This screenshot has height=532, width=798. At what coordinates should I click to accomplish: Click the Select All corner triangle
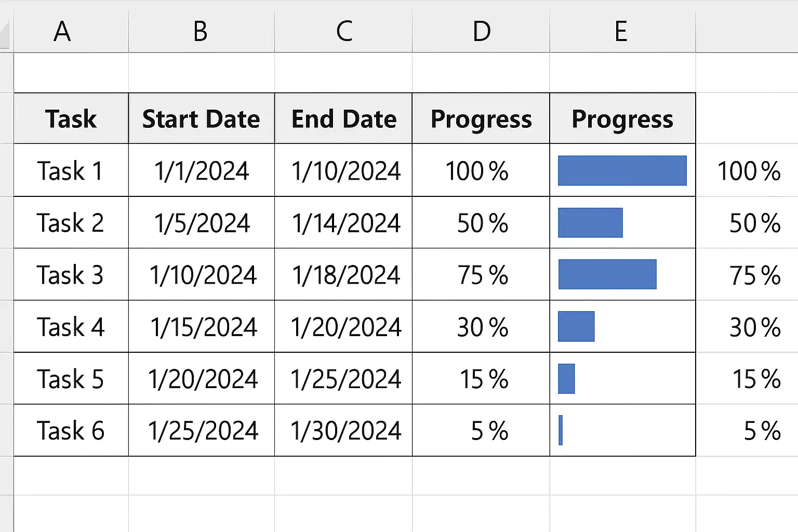coord(5,35)
